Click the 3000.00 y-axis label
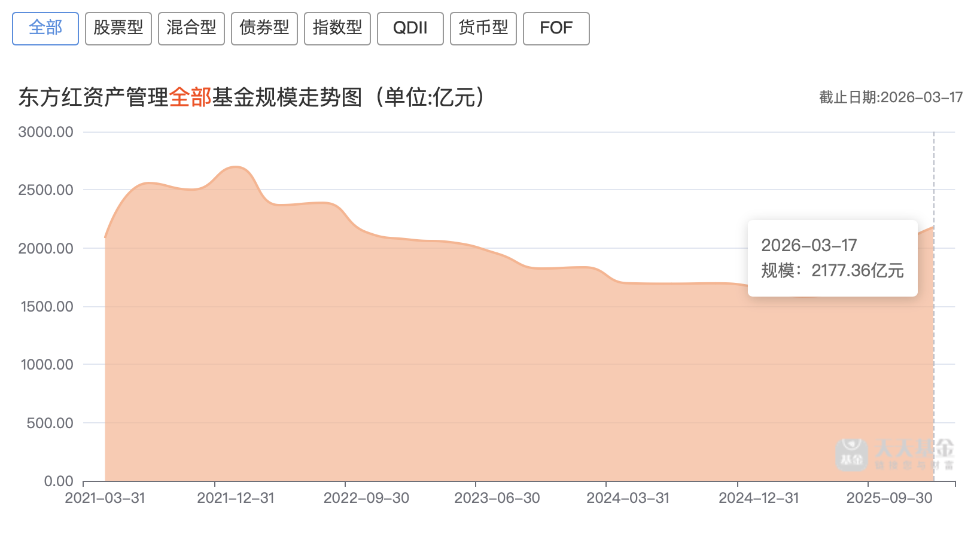980x537 pixels. pos(46,132)
